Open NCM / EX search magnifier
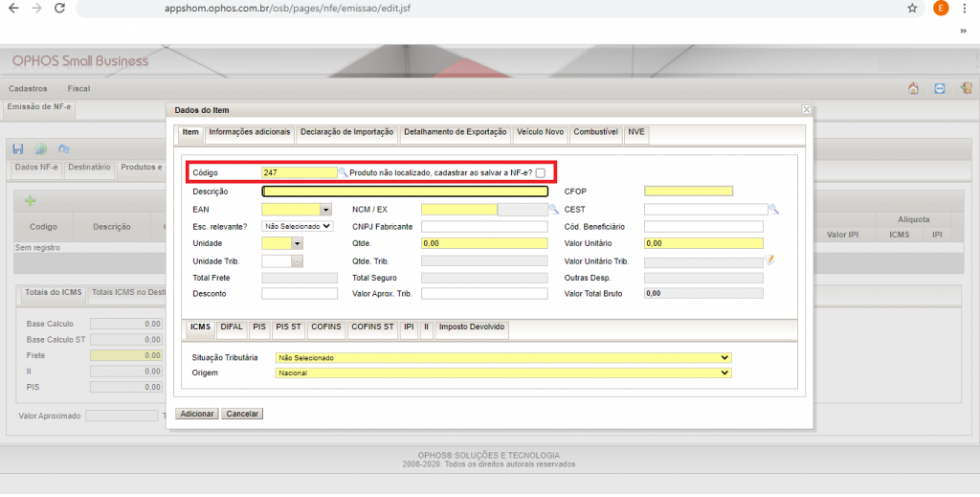Screen dimensions: 980x497 [x=553, y=209]
